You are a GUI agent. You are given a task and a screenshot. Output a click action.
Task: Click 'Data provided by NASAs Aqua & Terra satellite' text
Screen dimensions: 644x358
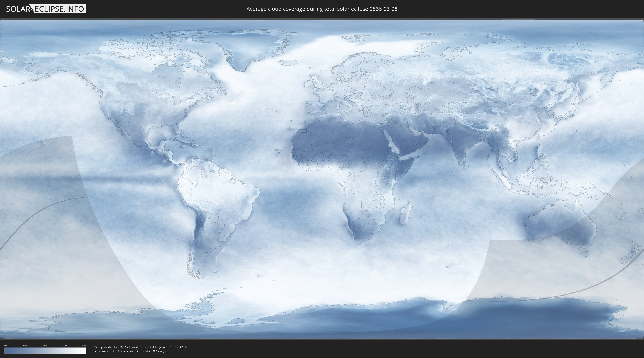(126, 347)
